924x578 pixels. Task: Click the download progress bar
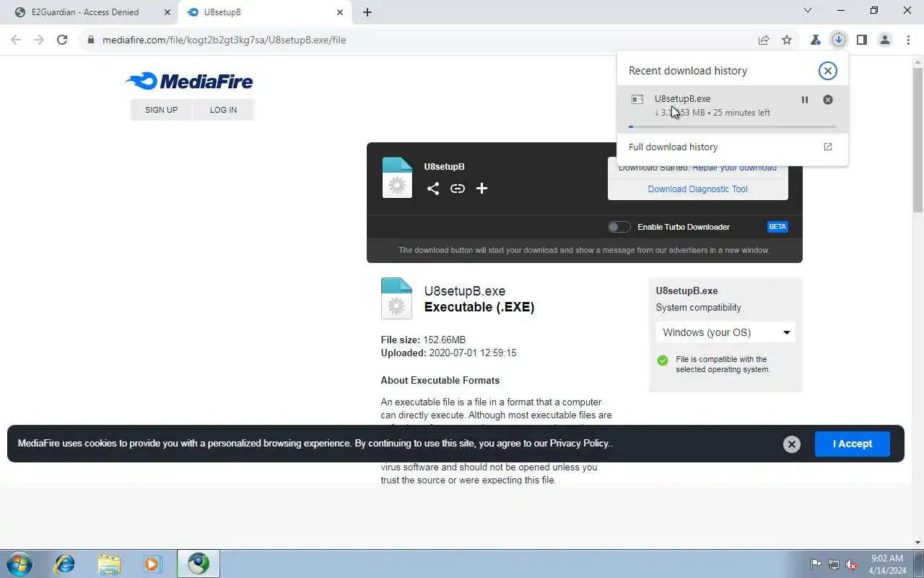[x=733, y=127]
